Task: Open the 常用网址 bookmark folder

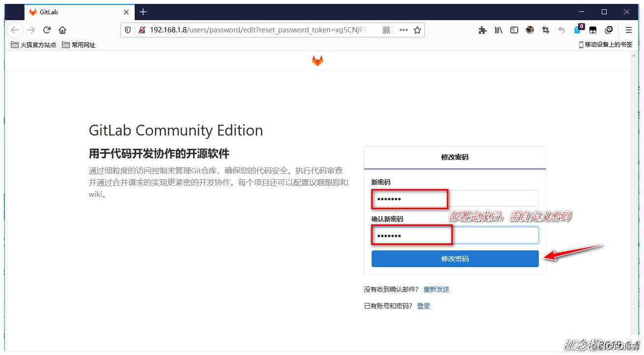Action: (79, 45)
